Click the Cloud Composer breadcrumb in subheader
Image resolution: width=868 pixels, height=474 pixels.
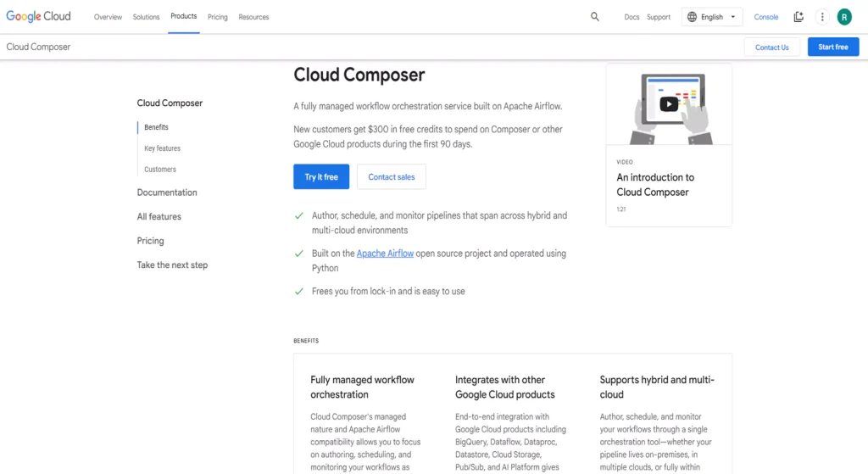click(38, 47)
